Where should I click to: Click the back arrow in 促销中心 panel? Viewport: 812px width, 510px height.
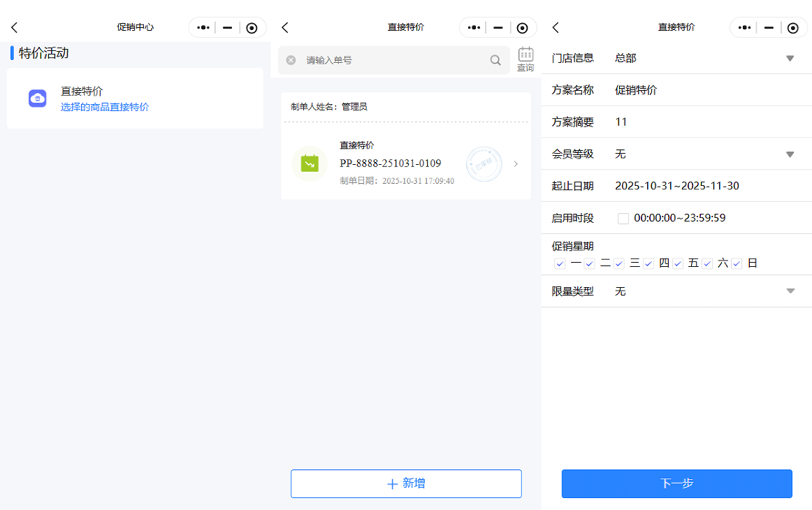[14, 27]
